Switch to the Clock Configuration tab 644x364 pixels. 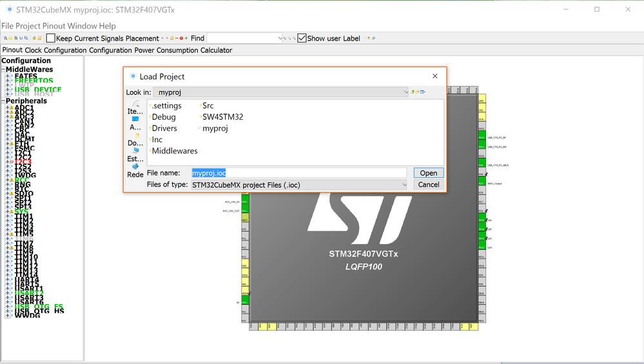click(x=55, y=50)
